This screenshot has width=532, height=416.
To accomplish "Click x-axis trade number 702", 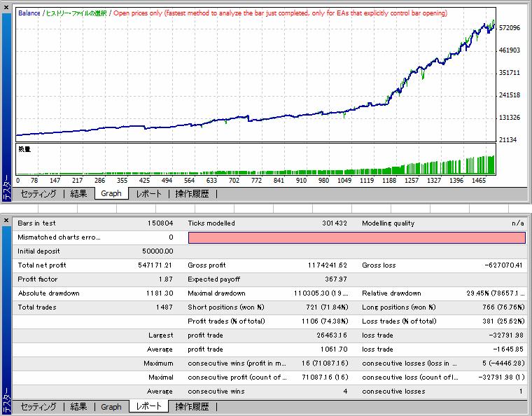I will (x=234, y=181).
